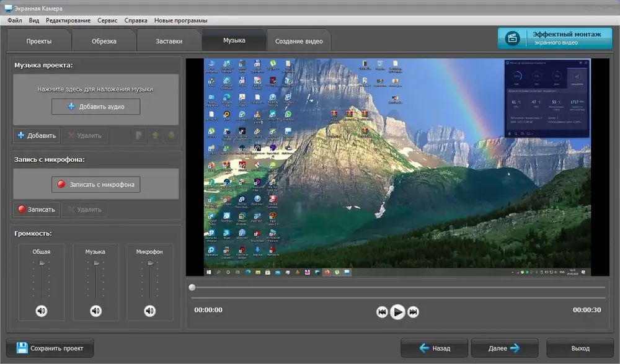Click the Общая volume slider handle

click(x=42, y=263)
